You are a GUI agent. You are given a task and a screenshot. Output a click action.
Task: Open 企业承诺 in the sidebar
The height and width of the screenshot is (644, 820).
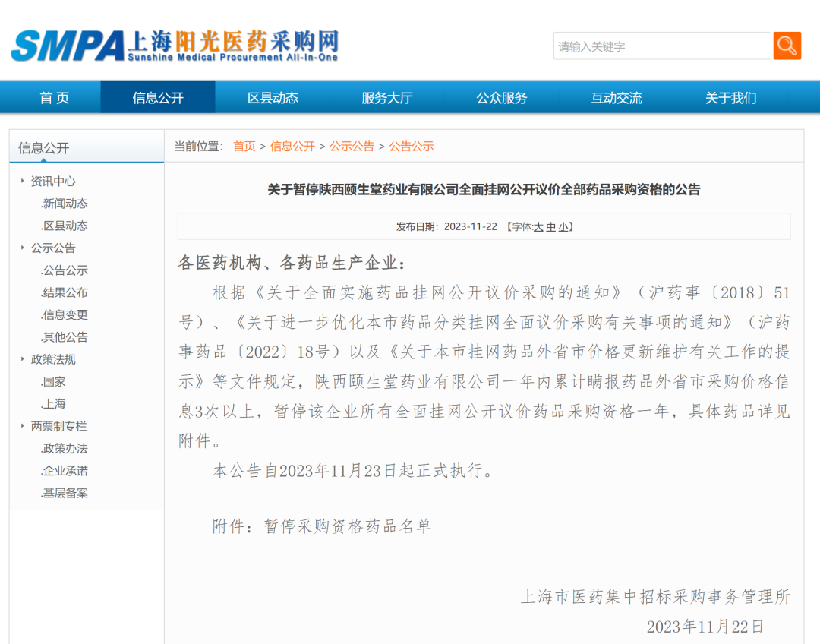(x=65, y=471)
